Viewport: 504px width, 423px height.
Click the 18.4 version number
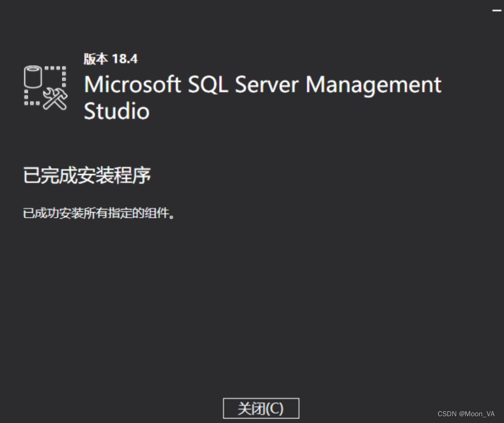[124, 59]
